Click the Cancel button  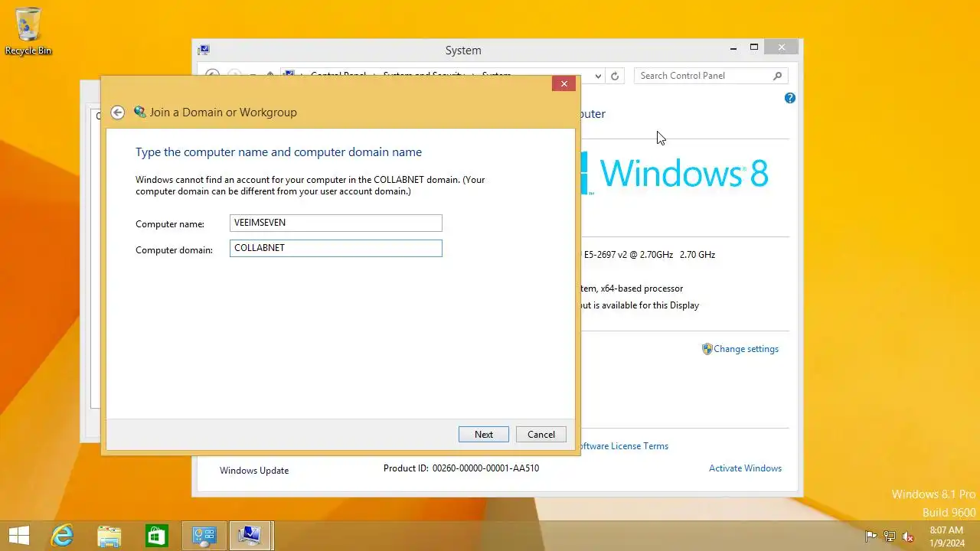(x=541, y=434)
